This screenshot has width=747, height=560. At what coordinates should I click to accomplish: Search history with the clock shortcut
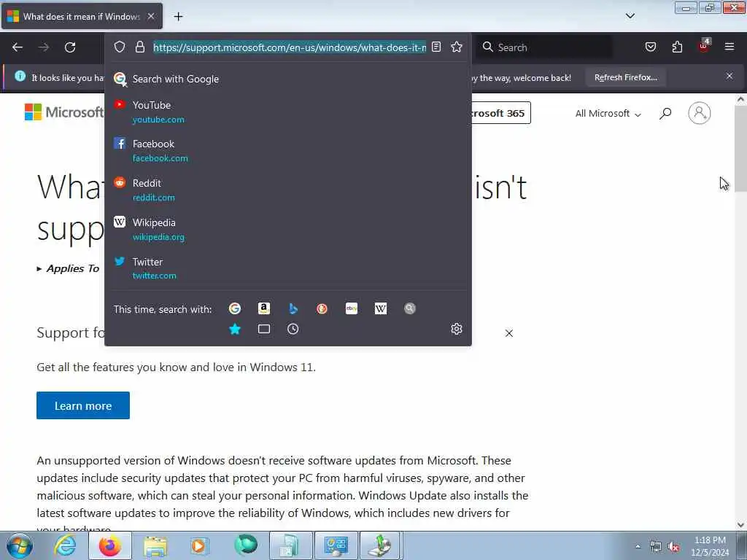pyautogui.click(x=293, y=329)
